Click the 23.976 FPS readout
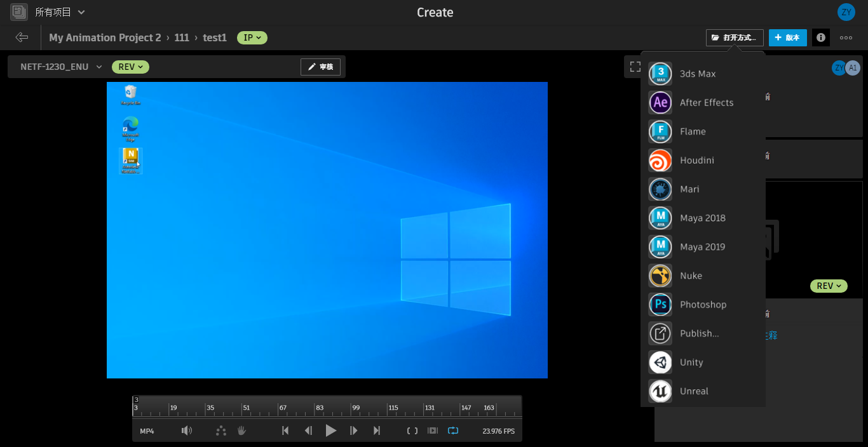Viewport: 868px width, 447px height. pos(498,431)
